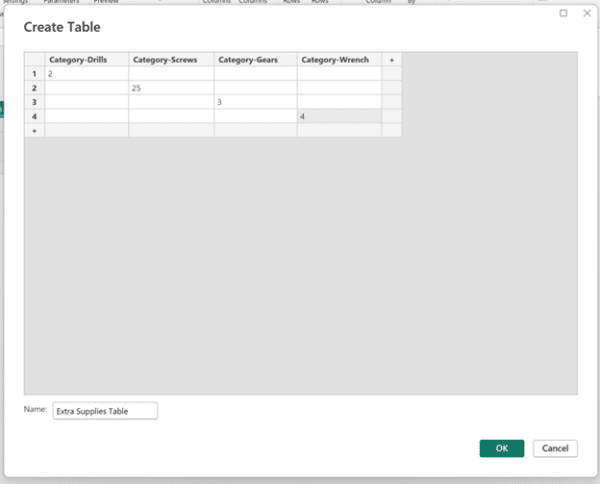
Task: Maximize the Create Table dialog
Action: tap(563, 13)
